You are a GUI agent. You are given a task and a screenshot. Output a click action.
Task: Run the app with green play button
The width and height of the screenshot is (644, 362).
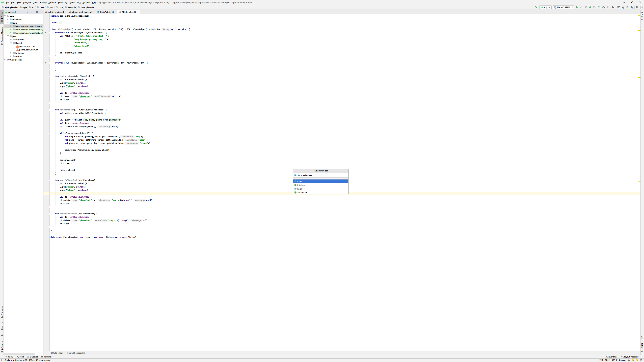[x=577, y=7]
